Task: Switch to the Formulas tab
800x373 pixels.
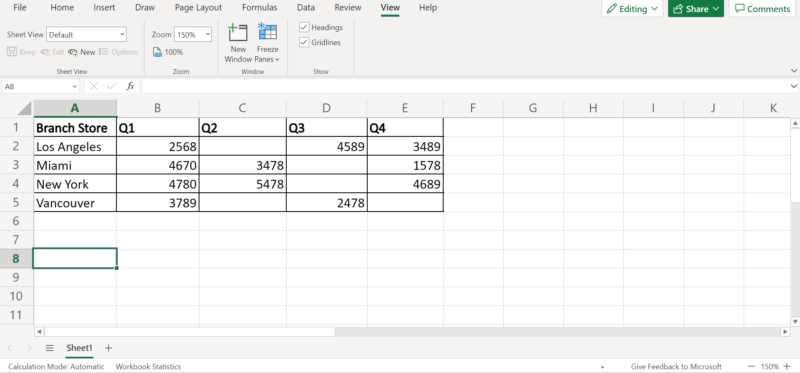Action: [260, 8]
